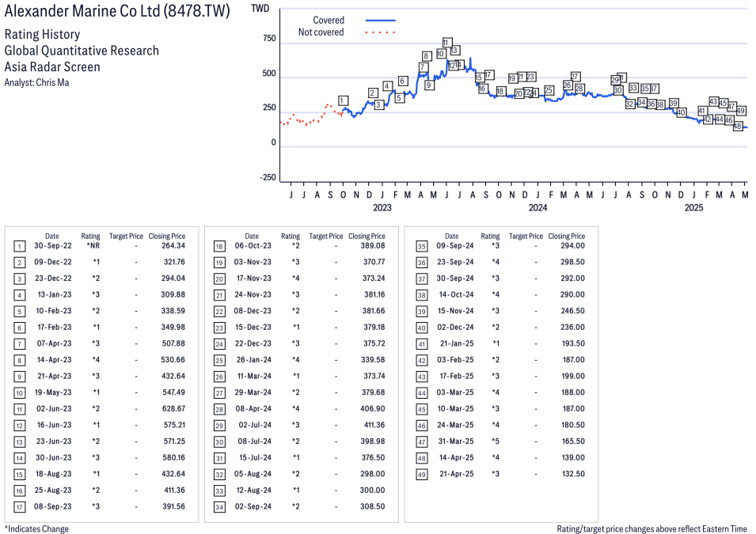Select chart marker 48 on the chart
The width and height of the screenshot is (756, 534).
(x=738, y=127)
